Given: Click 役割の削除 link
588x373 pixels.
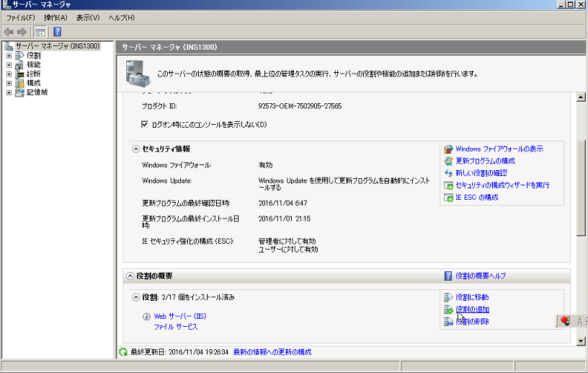Looking at the screenshot, I should point(473,322).
